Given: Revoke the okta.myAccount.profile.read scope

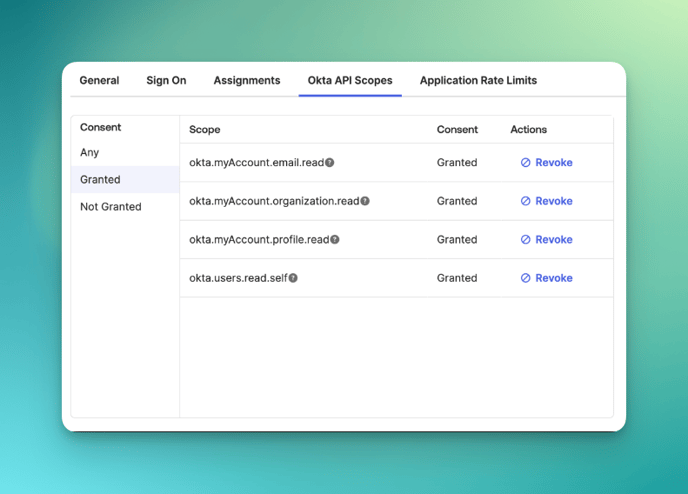Looking at the screenshot, I should [546, 240].
